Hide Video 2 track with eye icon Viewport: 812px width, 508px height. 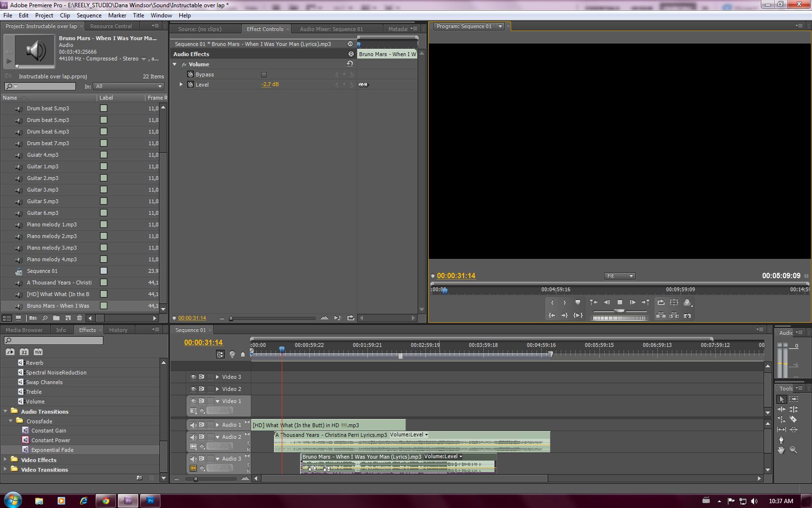[193, 389]
